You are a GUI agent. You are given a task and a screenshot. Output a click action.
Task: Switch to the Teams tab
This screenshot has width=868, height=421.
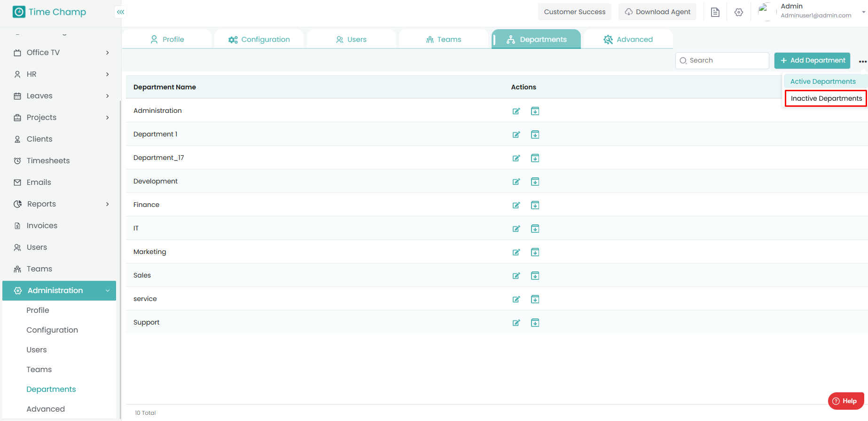click(x=444, y=39)
